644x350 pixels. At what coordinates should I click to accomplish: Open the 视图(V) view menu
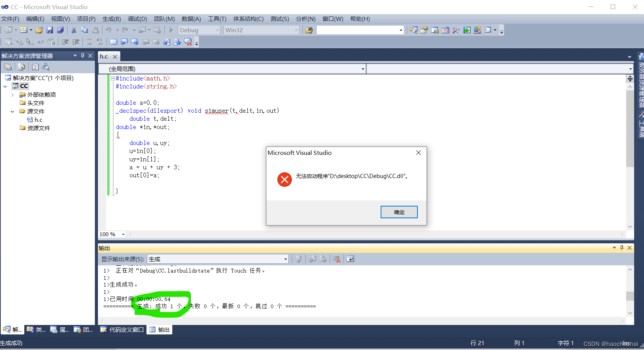point(61,19)
